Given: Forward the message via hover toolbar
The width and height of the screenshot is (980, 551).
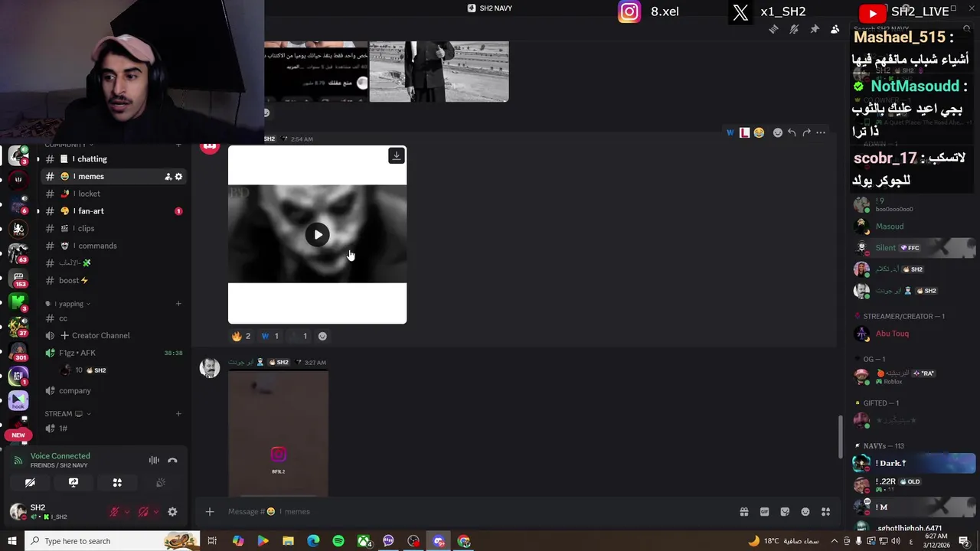Looking at the screenshot, I should point(806,132).
